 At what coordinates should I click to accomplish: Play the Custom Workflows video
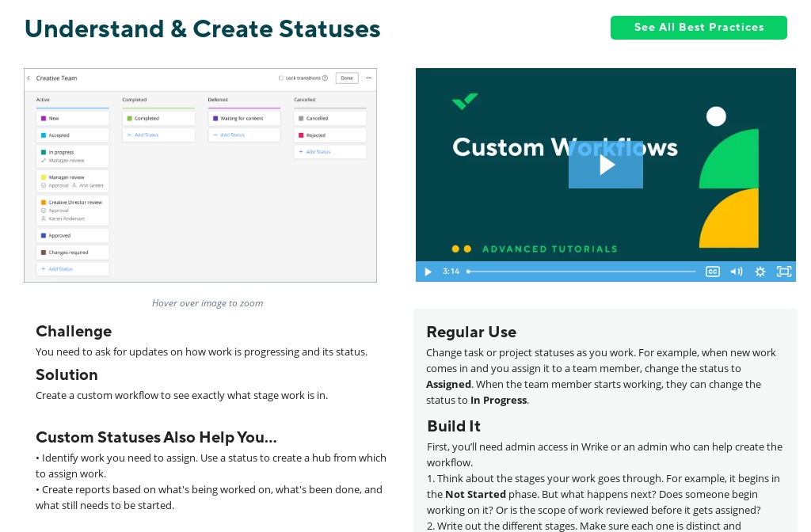pyautogui.click(x=606, y=165)
